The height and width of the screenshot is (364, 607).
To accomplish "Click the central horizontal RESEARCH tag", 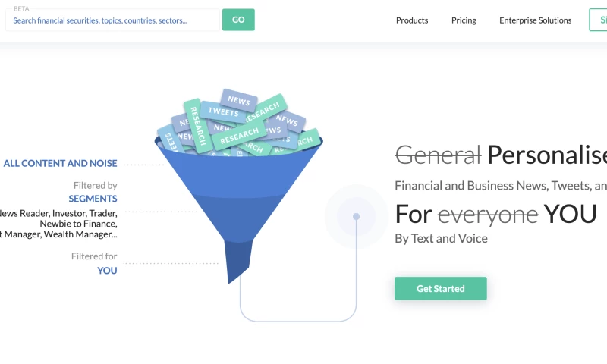I will click(x=240, y=136).
